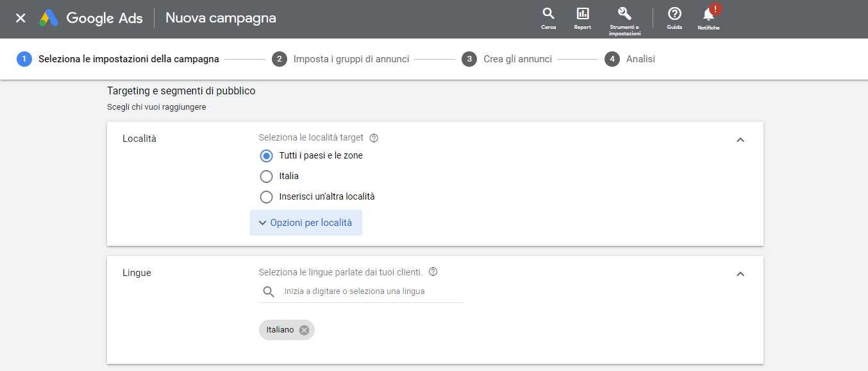Select Inserisci un'altra località option
This screenshot has height=371, width=868.
(x=267, y=197)
